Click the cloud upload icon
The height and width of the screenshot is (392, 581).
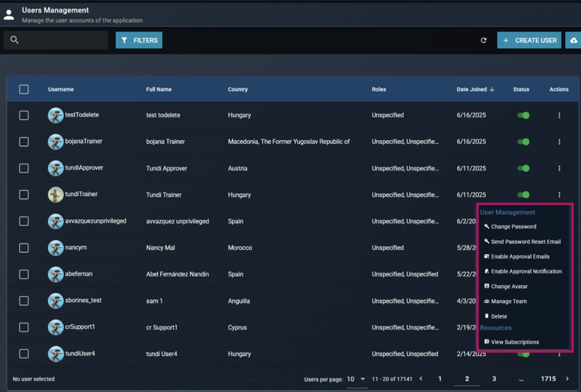(x=574, y=40)
